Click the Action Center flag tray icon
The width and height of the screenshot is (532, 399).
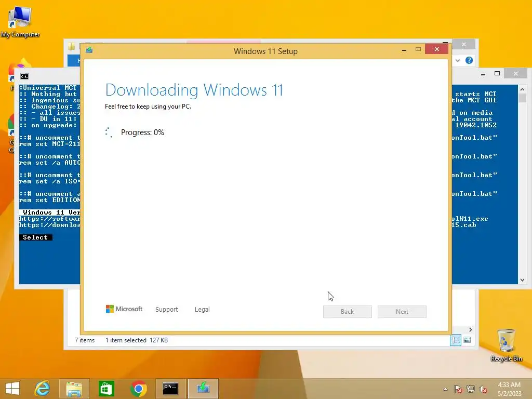click(x=458, y=389)
